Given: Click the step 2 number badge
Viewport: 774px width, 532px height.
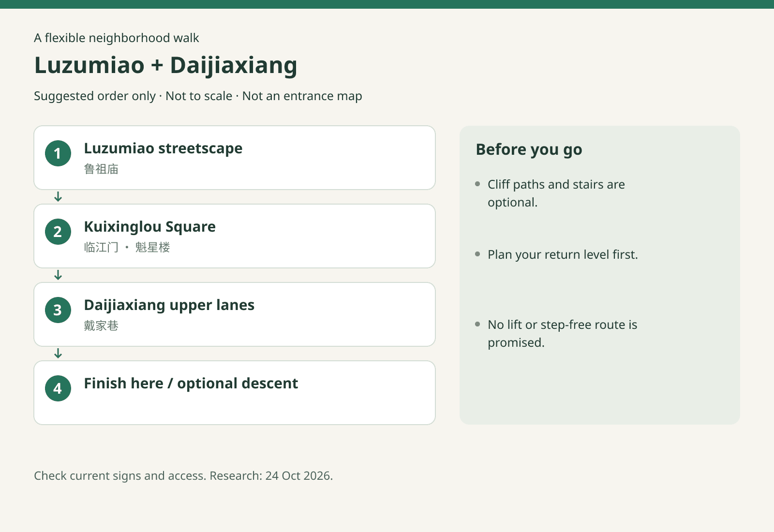Looking at the screenshot, I should 58,232.
